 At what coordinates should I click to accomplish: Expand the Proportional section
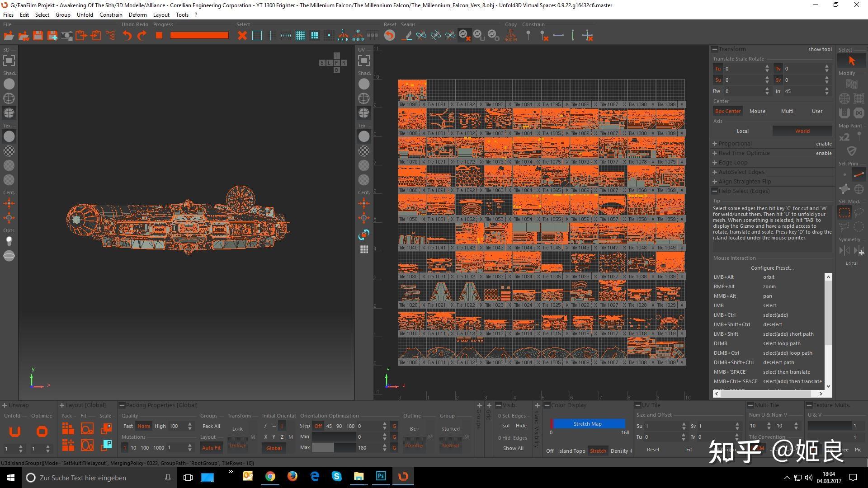point(715,144)
